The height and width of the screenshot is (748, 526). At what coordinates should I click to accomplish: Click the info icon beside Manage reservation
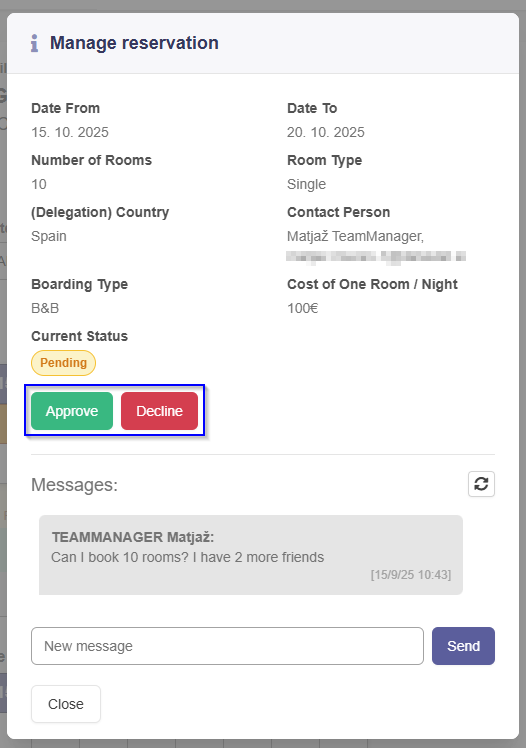(x=34, y=43)
